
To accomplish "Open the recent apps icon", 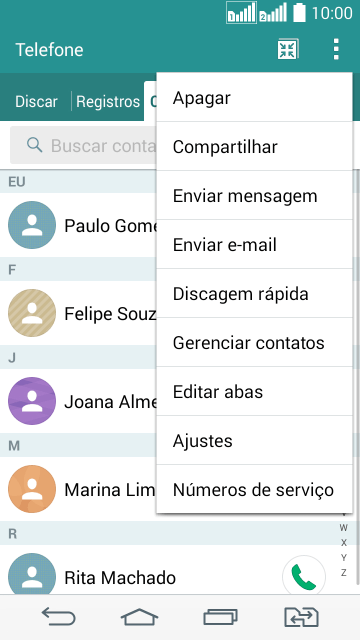I will (x=220, y=617).
